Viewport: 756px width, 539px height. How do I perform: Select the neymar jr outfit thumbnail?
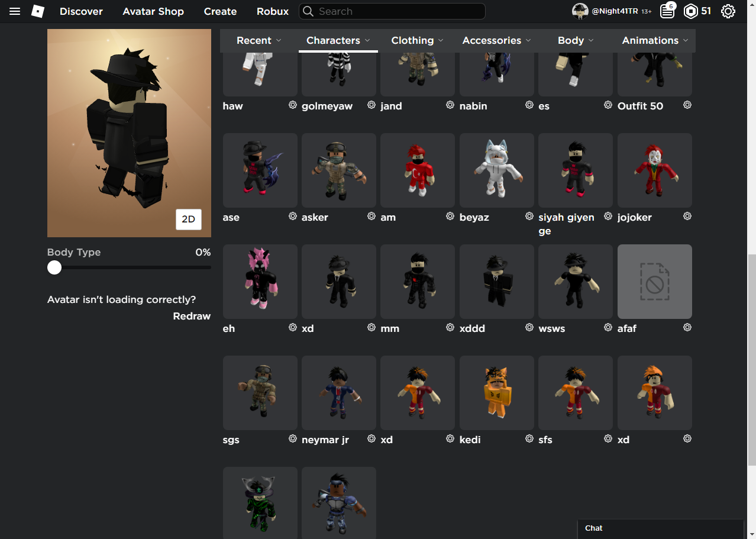click(339, 393)
